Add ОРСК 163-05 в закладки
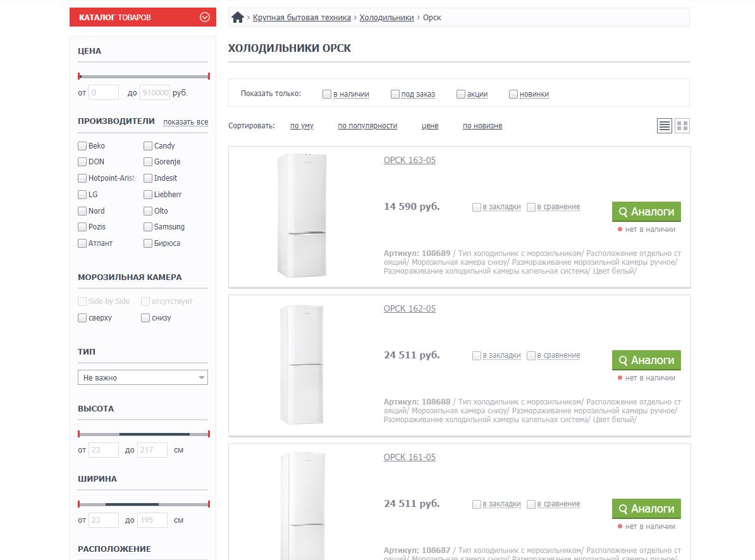Viewport: 755px width, 560px height. pos(477,207)
